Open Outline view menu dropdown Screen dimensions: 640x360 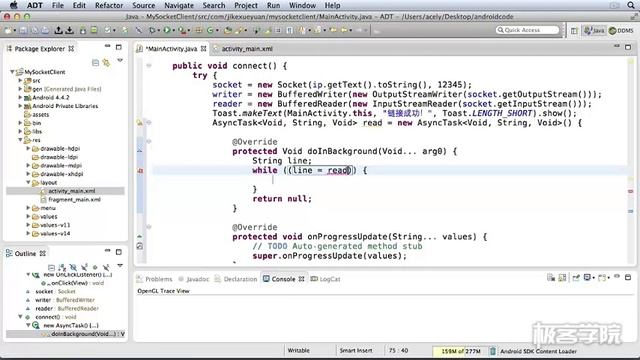pos(120,265)
